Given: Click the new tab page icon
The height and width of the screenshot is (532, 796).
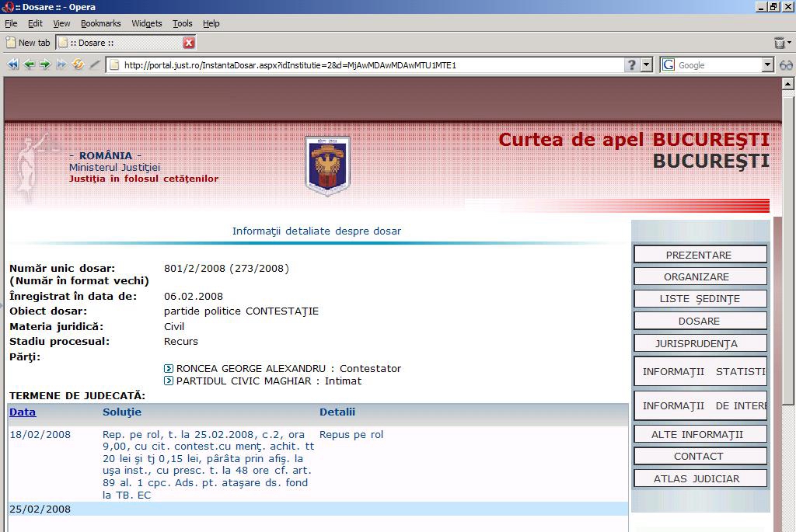Looking at the screenshot, I should (11, 43).
